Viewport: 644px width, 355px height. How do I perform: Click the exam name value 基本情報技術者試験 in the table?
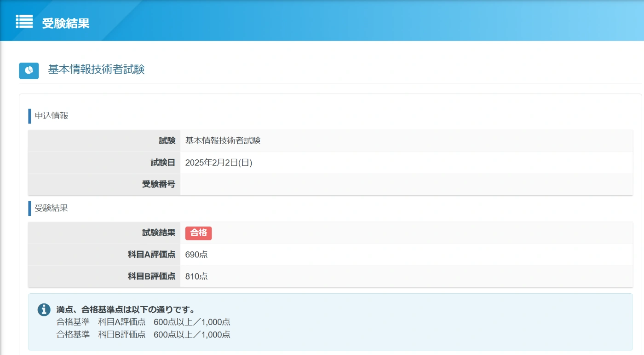223,140
